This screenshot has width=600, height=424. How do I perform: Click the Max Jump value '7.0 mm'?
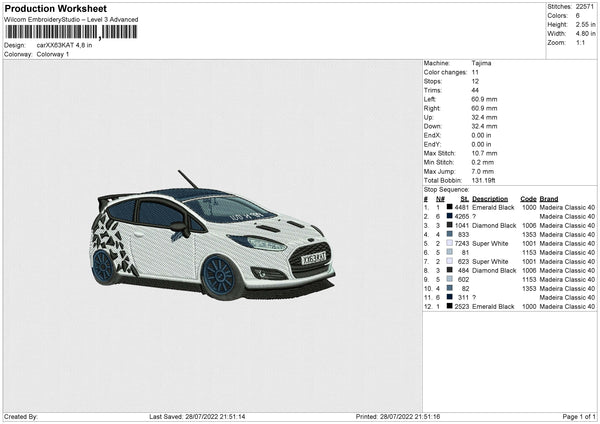[x=483, y=171]
